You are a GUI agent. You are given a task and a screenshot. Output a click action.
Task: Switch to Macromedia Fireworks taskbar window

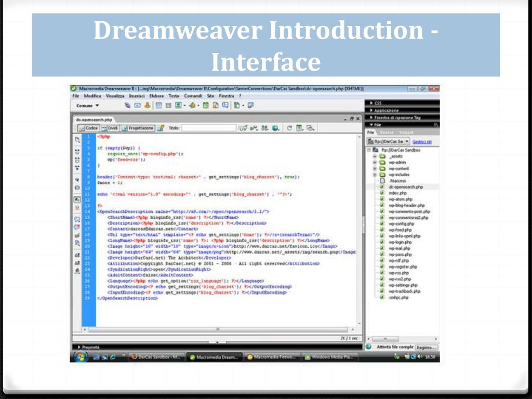(x=272, y=357)
